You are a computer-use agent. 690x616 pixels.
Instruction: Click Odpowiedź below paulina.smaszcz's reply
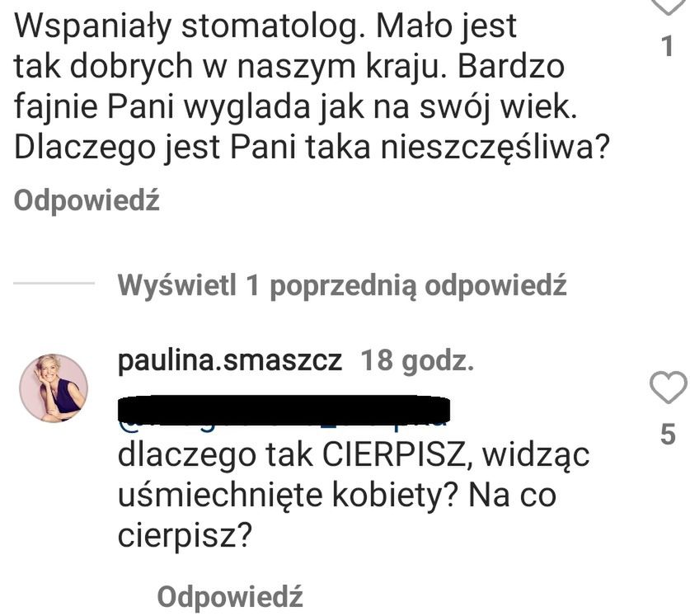tap(230, 597)
